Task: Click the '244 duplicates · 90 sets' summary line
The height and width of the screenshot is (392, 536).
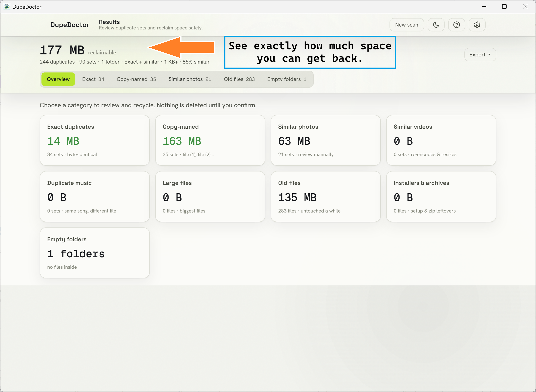Action: [x=125, y=62]
